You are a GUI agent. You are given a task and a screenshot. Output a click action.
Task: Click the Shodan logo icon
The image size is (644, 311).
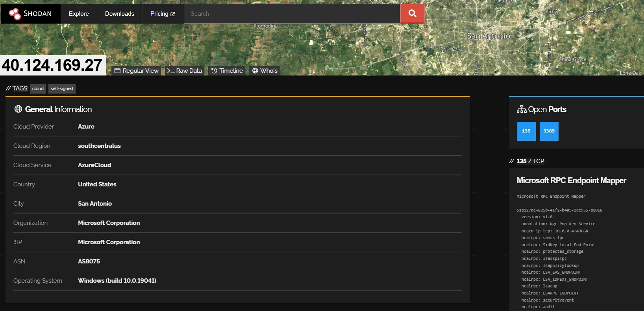tap(15, 14)
